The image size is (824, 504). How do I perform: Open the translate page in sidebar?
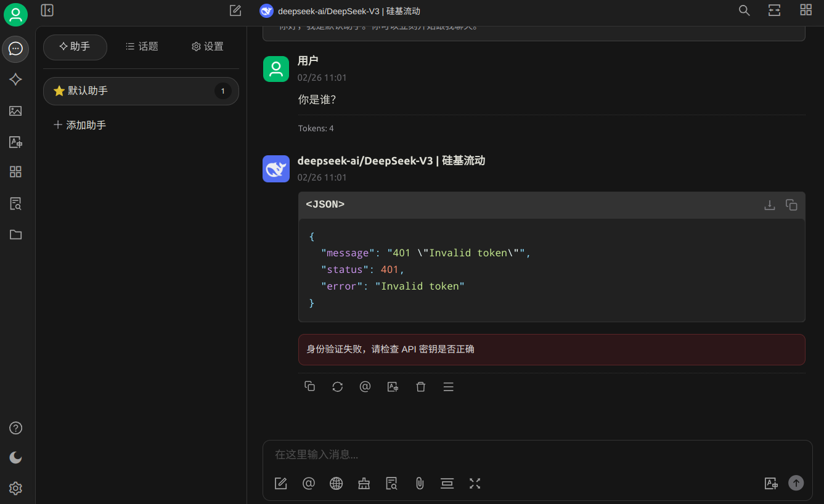(15, 142)
